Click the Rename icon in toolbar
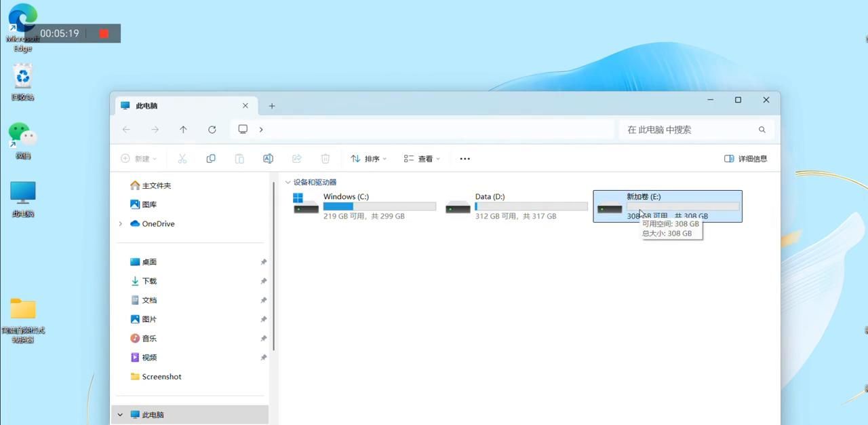 [268, 159]
